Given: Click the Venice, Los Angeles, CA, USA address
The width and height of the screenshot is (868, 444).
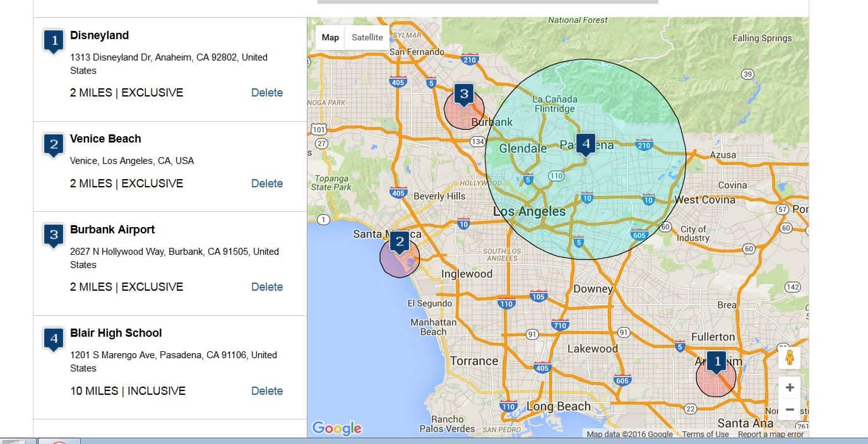Looking at the screenshot, I should point(132,161).
